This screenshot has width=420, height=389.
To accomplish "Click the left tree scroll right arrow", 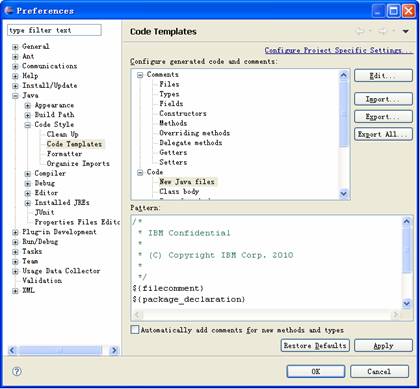I will [114, 350].
